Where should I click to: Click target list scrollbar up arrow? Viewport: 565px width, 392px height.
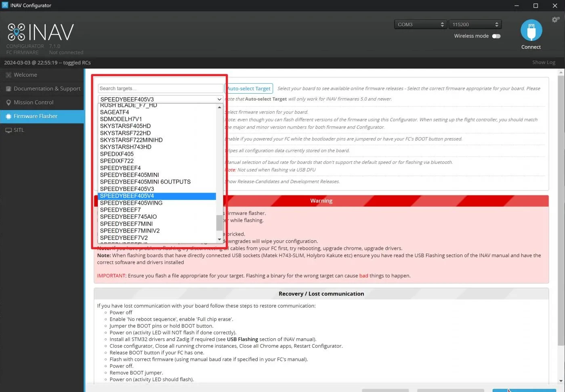pos(219,107)
